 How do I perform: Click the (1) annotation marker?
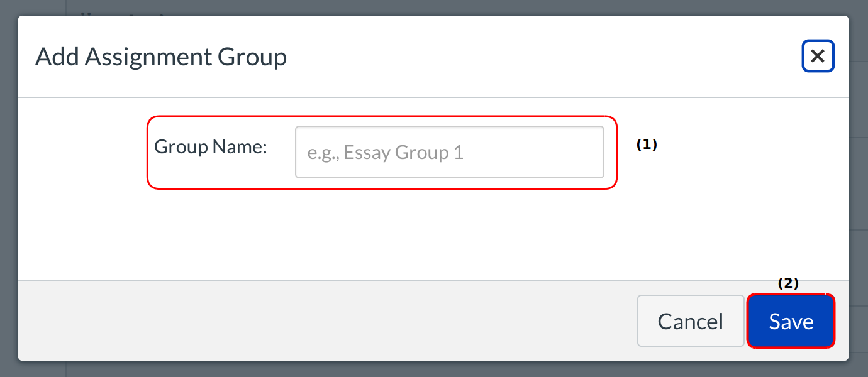click(646, 144)
